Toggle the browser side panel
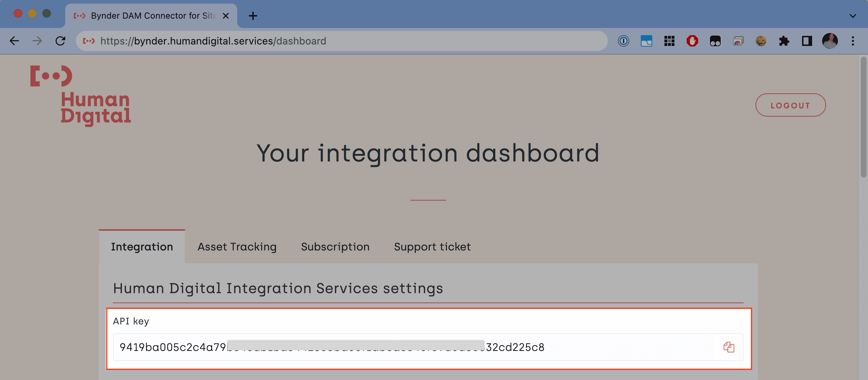This screenshot has width=868, height=380. click(807, 41)
